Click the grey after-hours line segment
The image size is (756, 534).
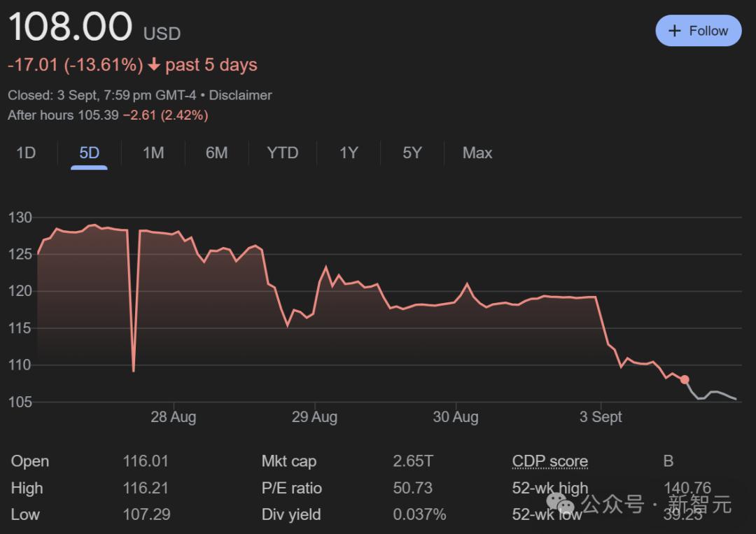tap(714, 393)
